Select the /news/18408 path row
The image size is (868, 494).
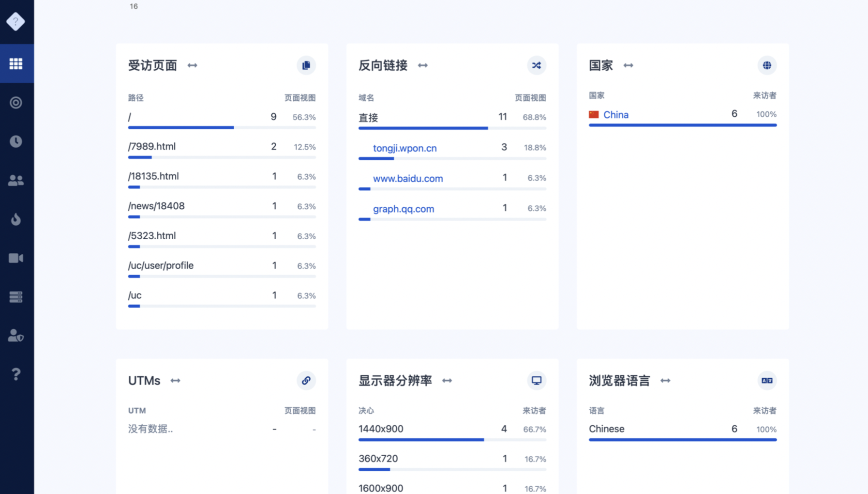(222, 210)
